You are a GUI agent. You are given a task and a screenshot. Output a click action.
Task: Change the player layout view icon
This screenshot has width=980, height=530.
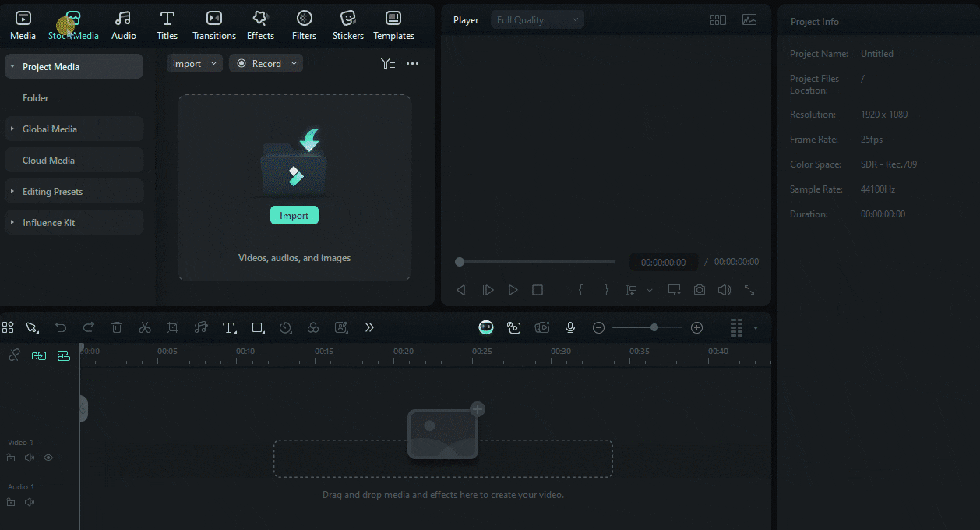coord(718,20)
